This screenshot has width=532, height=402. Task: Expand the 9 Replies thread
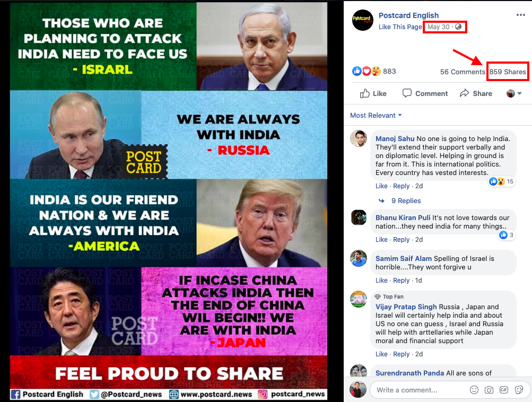tap(406, 201)
